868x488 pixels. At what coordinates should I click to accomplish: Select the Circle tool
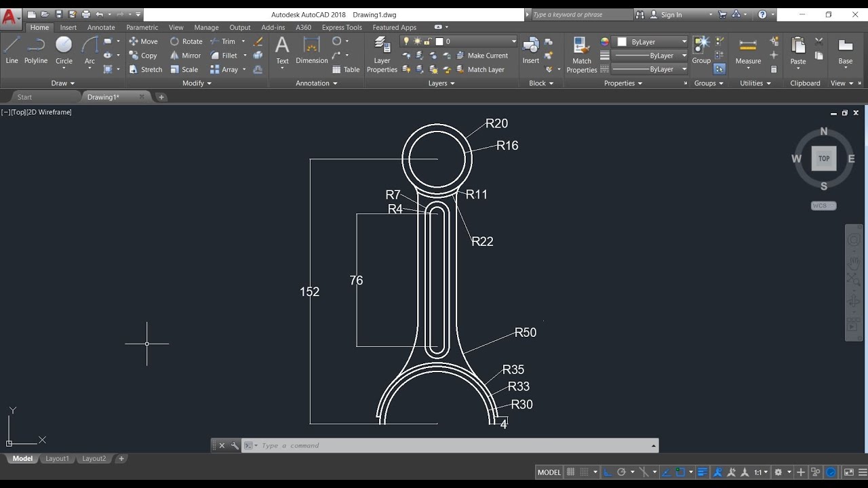[x=64, y=51]
